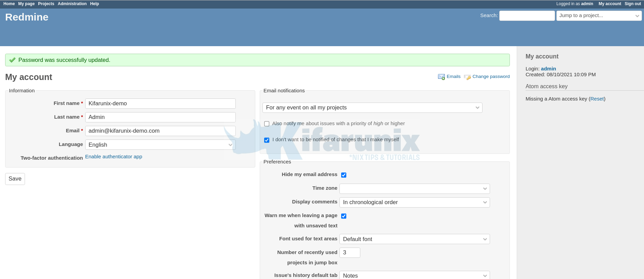Toggle Hide my email address checkbox

pyautogui.click(x=344, y=175)
